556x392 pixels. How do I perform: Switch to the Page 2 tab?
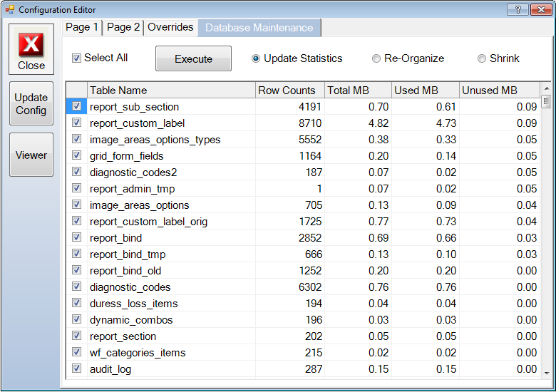pyautogui.click(x=123, y=27)
